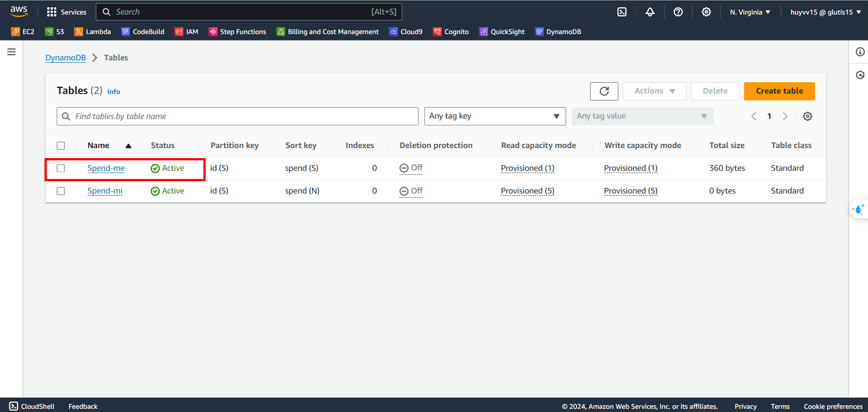Open the Any tag key dropdown
Viewport: 868px width, 412px height.
pos(495,116)
